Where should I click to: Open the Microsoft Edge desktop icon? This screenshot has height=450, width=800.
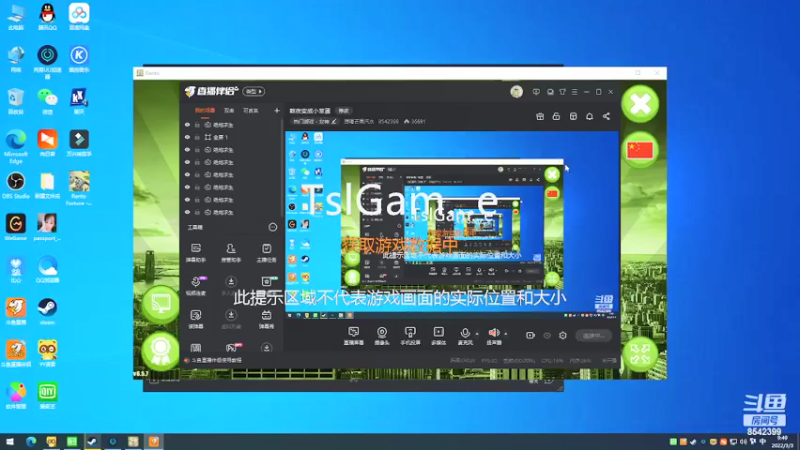pyautogui.click(x=16, y=147)
